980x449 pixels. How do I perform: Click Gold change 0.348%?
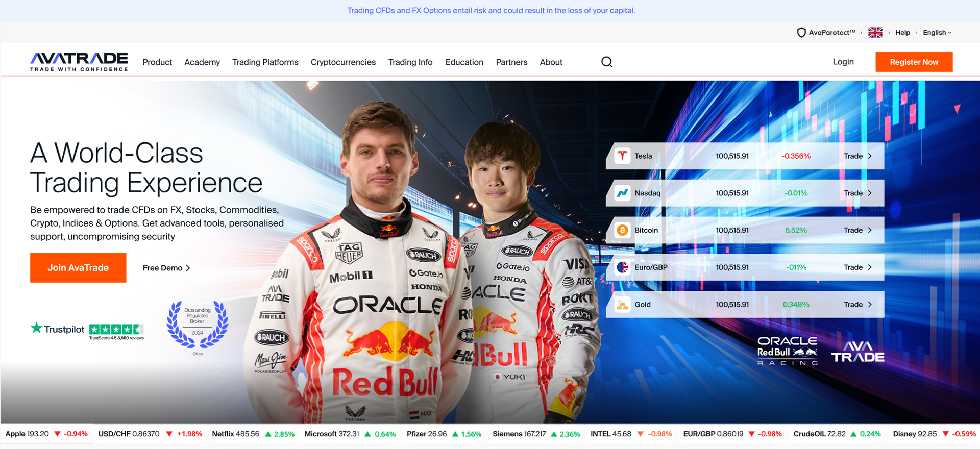796,304
